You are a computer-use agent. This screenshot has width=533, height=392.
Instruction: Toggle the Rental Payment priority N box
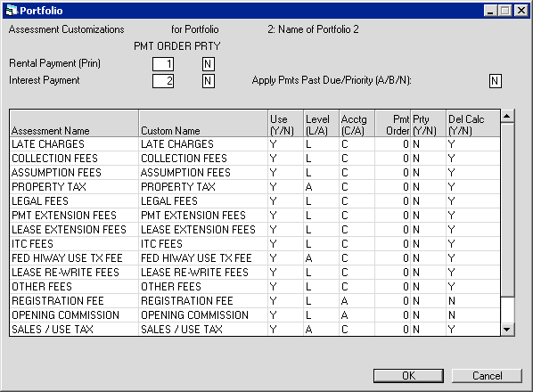208,64
